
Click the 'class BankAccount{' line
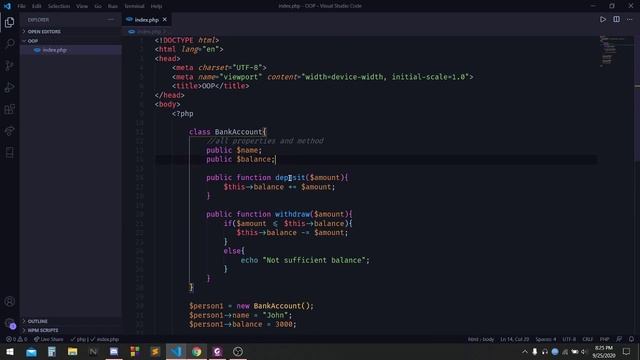point(228,132)
